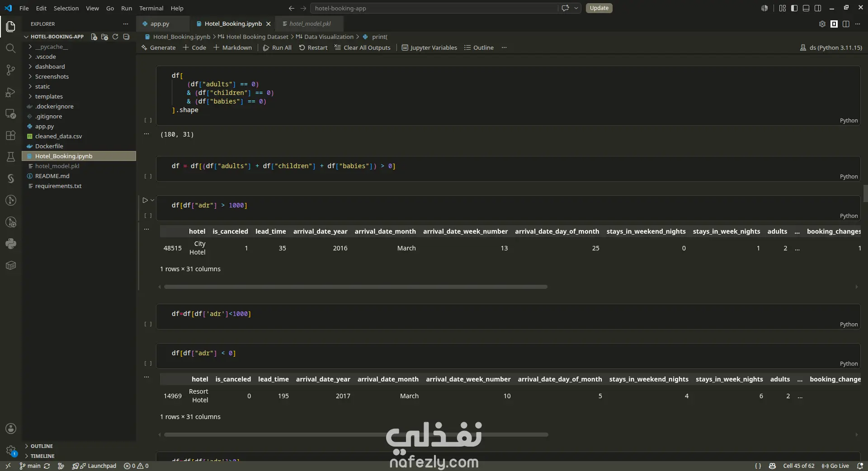
Task: Open Dockerfile in Explorer
Action: coord(49,146)
